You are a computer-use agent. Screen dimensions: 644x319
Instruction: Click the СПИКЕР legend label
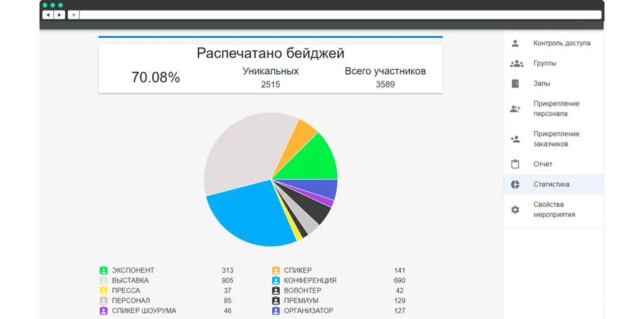298,271
